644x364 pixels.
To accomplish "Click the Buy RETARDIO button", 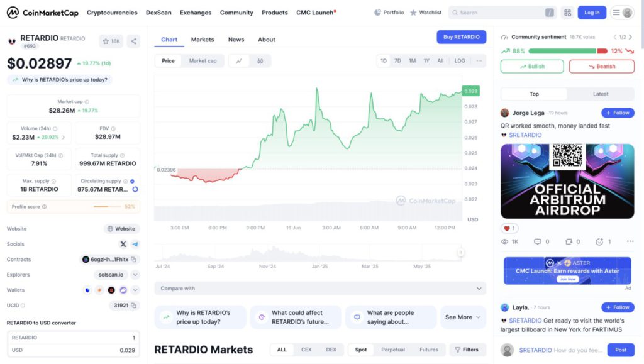I will click(461, 37).
